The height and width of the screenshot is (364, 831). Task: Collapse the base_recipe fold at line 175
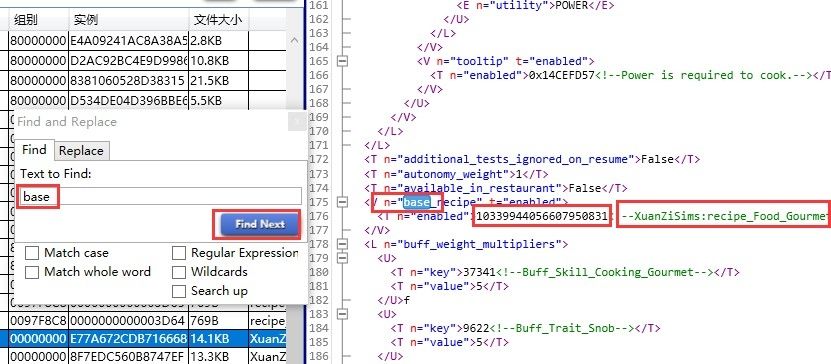point(343,202)
